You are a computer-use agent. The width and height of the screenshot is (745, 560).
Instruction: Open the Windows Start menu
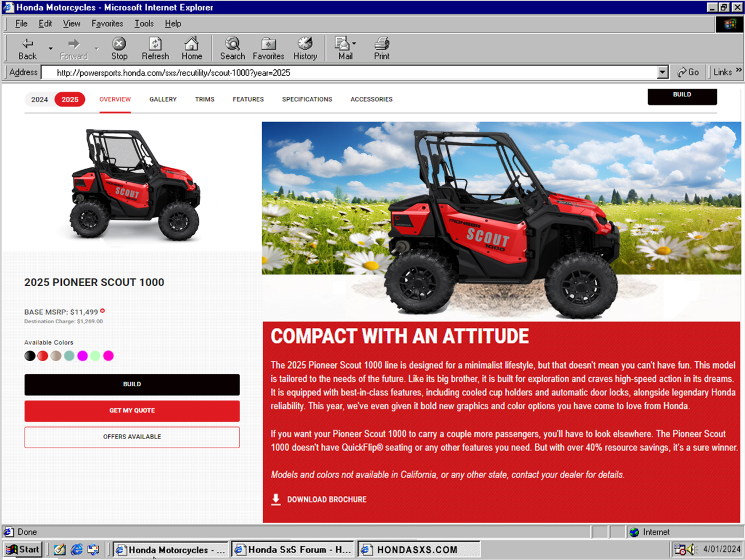[22, 549]
